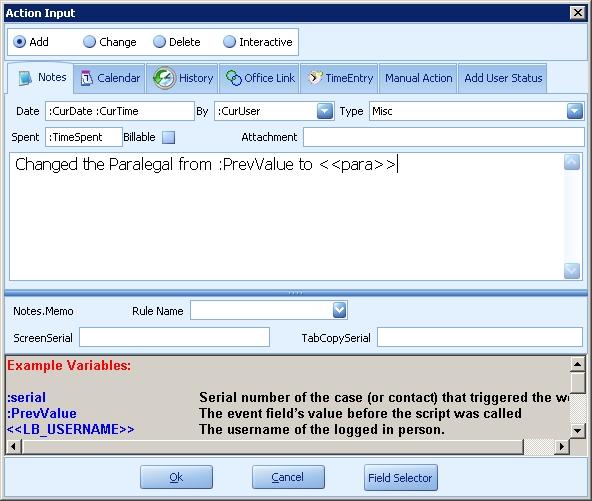Click the variables list scroll up arrow
This screenshot has height=501, width=592.
coord(577,364)
